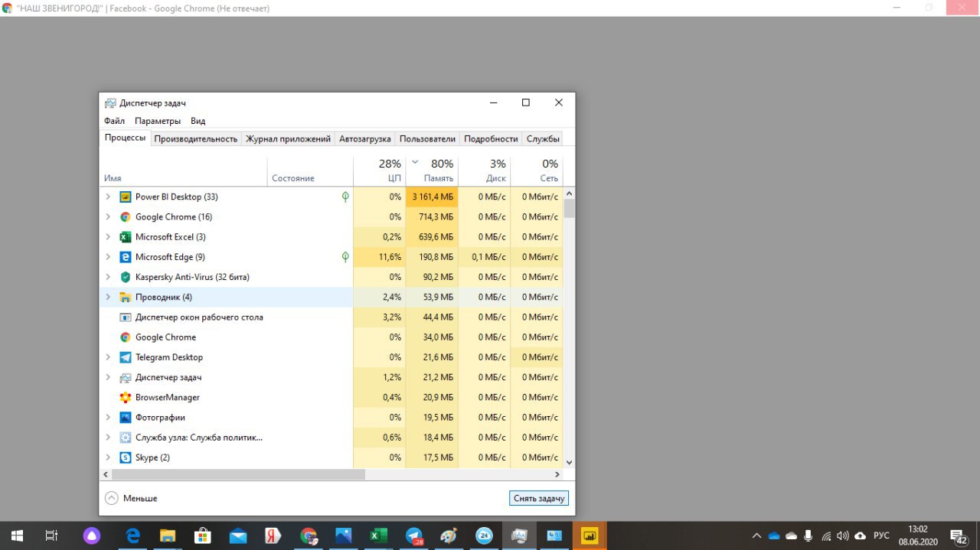Screen dimensions: 980x550
Task: Expand Microsoft Excel (3) process group
Action: tap(108, 236)
